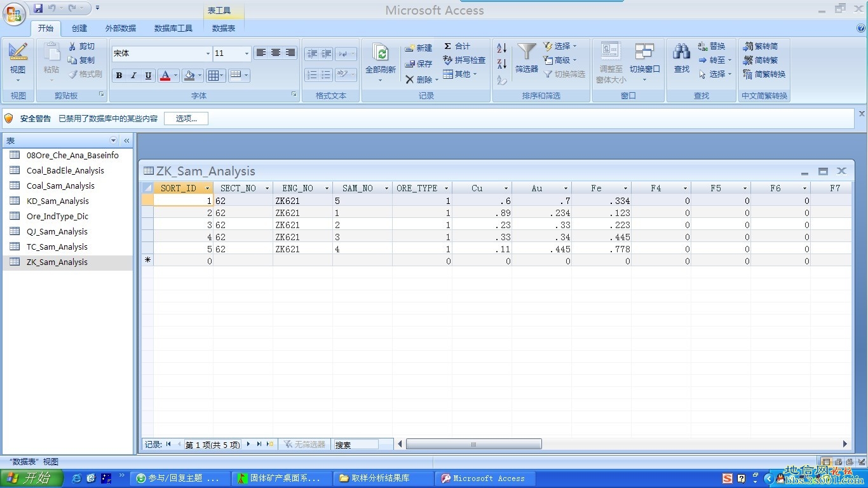Image resolution: width=868 pixels, height=488 pixels.
Task: Click the ENG_NO cell in row 3
Action: [302, 225]
